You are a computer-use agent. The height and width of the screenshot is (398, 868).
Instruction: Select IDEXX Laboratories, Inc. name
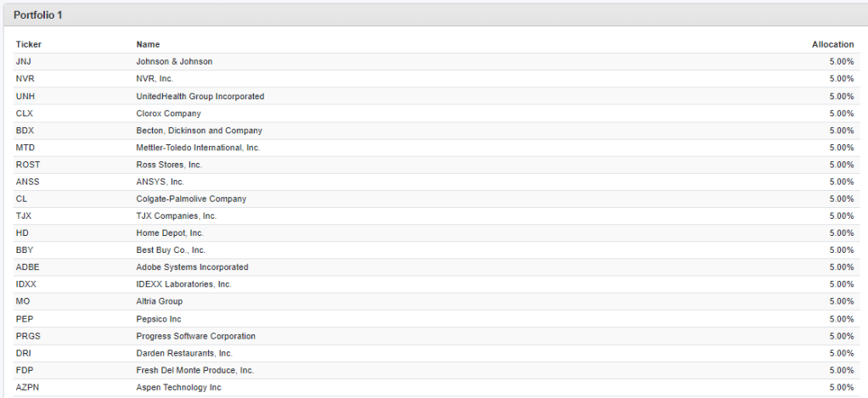[x=183, y=284]
